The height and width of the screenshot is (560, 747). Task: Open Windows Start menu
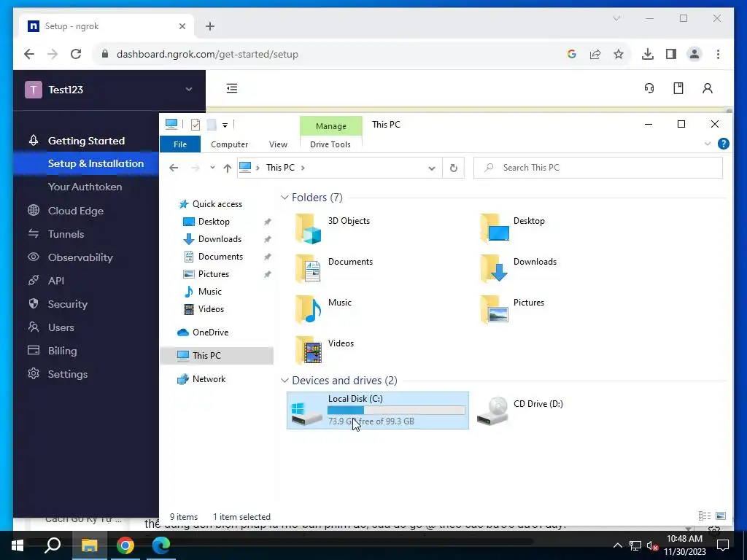pyautogui.click(x=18, y=545)
